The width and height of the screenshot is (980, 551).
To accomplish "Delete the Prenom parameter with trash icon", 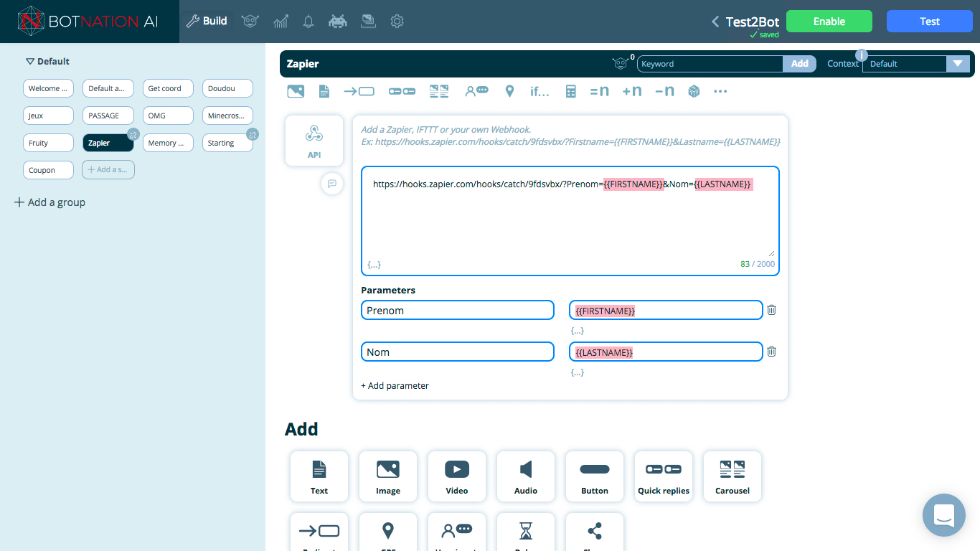I will [x=771, y=310].
